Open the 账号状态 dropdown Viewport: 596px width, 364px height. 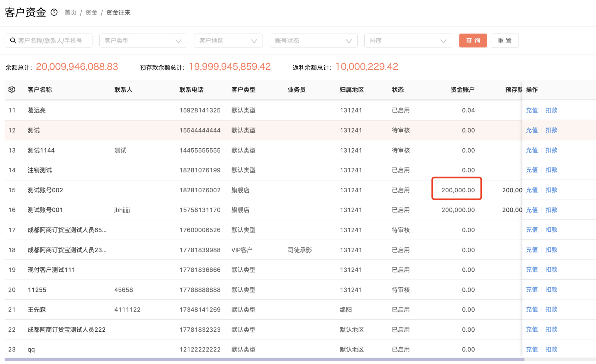coord(313,40)
